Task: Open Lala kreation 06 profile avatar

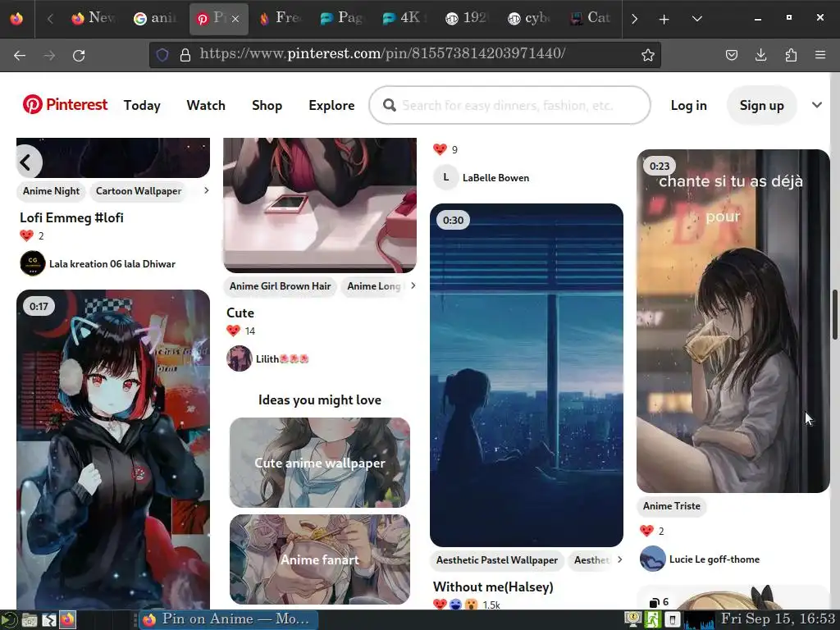Action: [x=33, y=263]
